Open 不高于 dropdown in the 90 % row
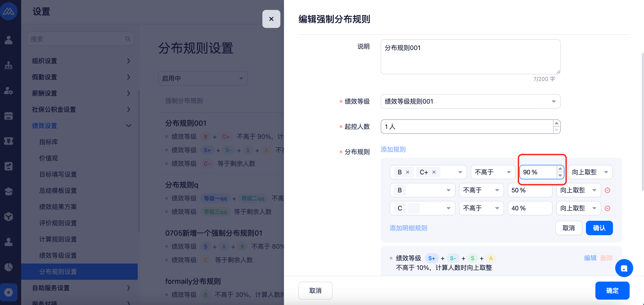Viewport: 644px width, 305px height. (x=493, y=172)
